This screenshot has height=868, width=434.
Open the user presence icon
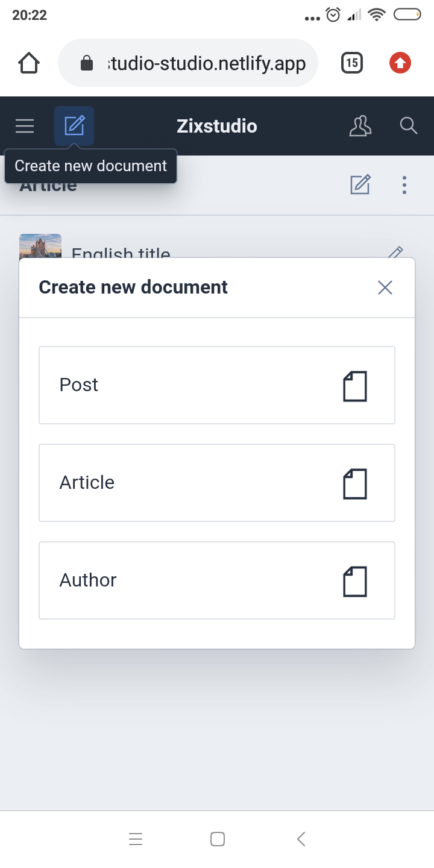point(360,126)
